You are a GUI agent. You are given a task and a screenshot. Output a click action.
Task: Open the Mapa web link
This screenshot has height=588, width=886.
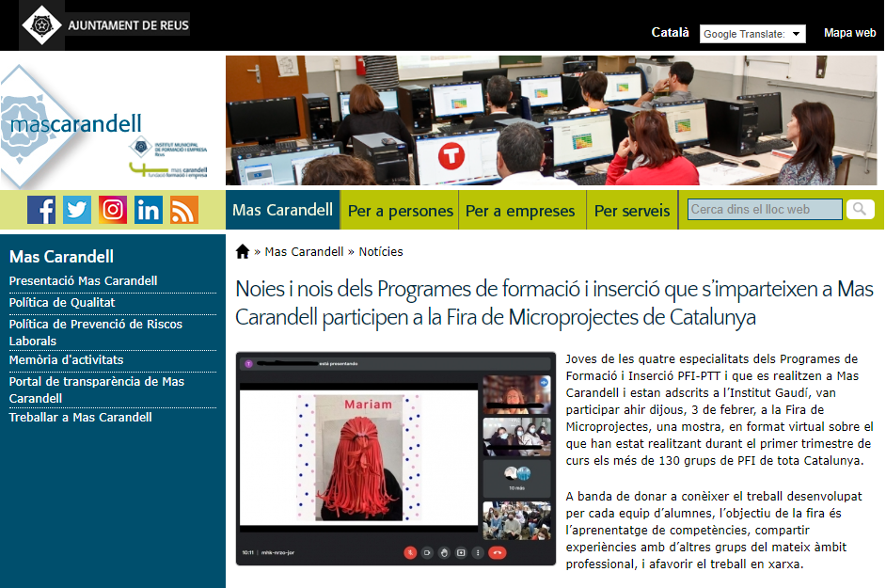pyautogui.click(x=849, y=33)
